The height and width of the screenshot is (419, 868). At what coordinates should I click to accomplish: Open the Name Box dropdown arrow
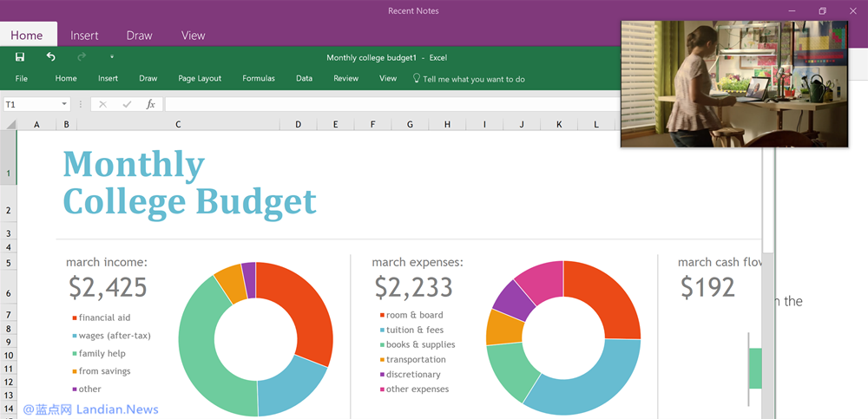64,104
